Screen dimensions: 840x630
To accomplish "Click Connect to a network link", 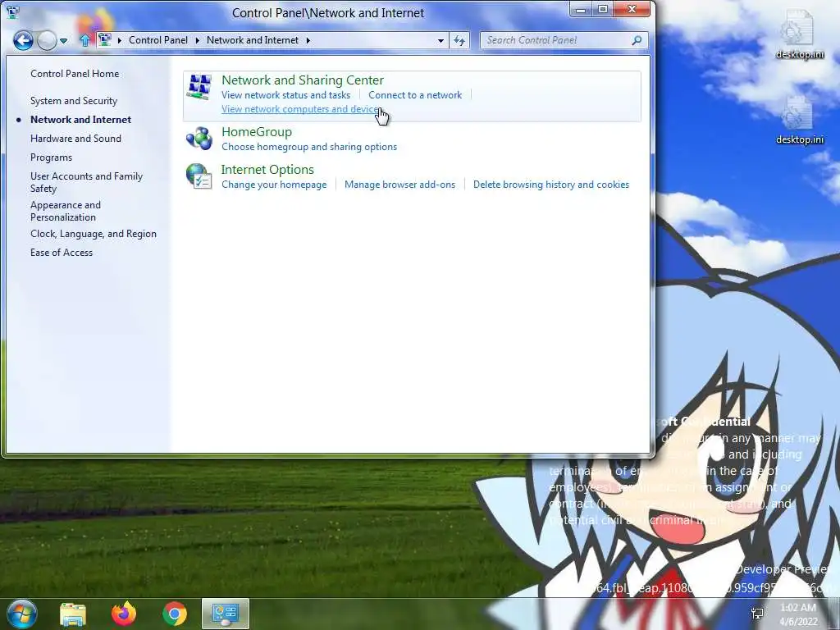I will pyautogui.click(x=415, y=95).
